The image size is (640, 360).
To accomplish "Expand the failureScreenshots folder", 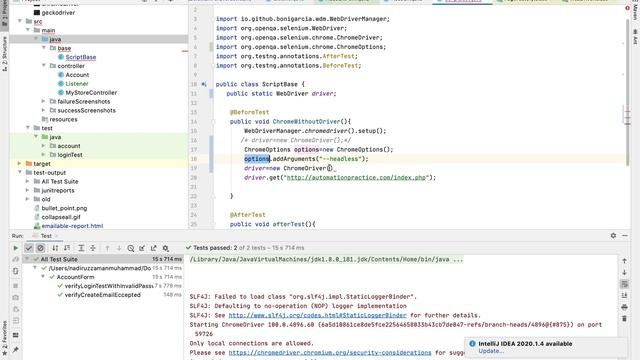I will click(x=44, y=101).
